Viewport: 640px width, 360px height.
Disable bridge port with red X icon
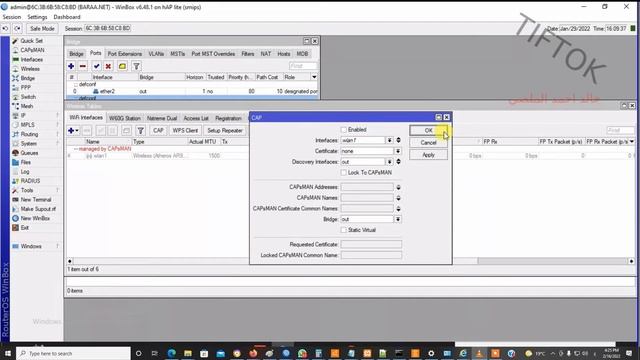pyautogui.click(x=108, y=66)
